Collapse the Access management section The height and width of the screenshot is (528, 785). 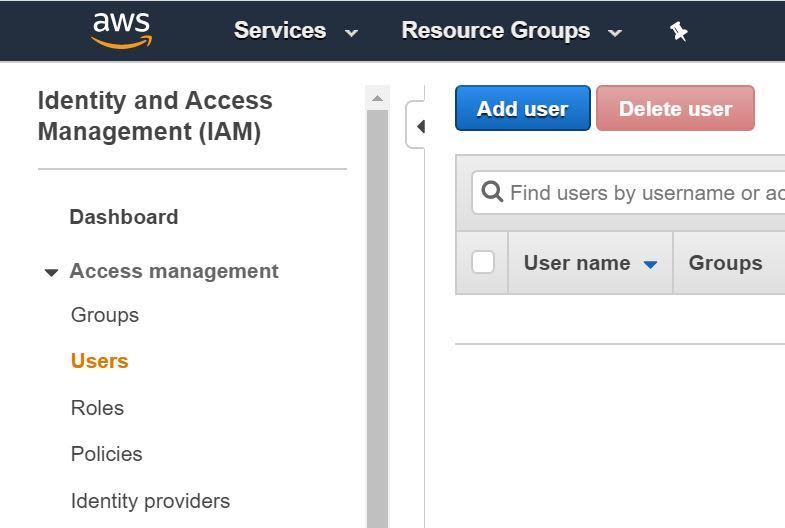pyautogui.click(x=52, y=272)
